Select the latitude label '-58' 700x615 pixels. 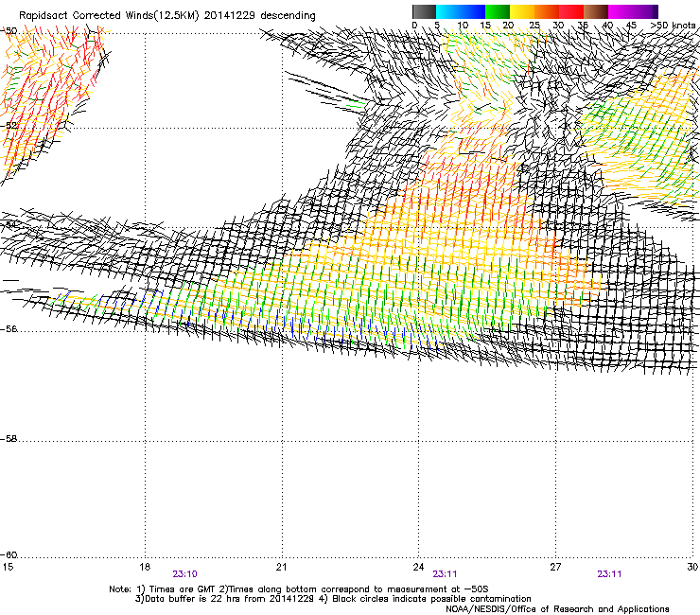pos(8,439)
